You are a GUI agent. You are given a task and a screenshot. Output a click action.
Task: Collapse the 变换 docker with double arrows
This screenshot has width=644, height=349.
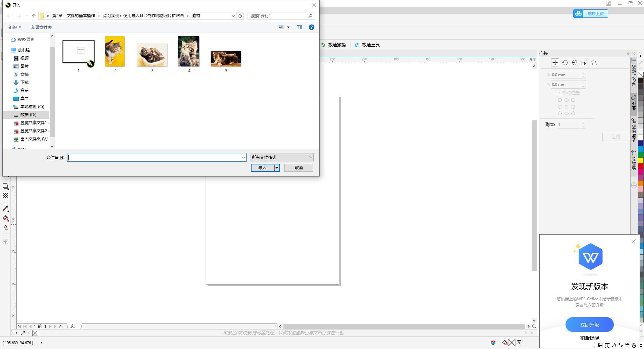(x=628, y=54)
